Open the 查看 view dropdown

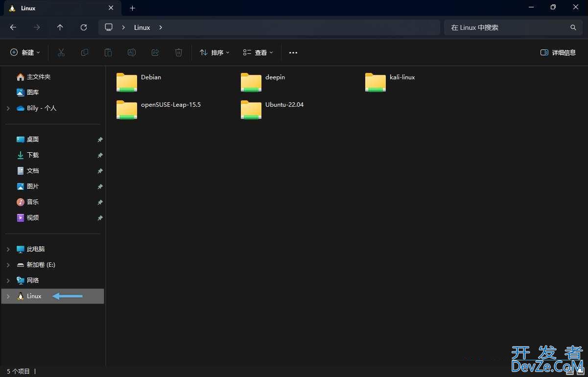point(258,52)
